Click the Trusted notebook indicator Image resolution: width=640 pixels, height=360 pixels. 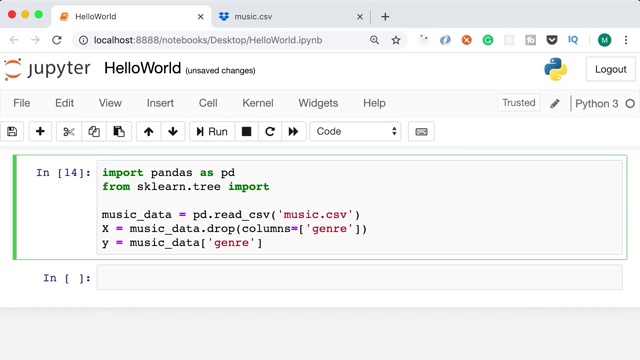(519, 103)
